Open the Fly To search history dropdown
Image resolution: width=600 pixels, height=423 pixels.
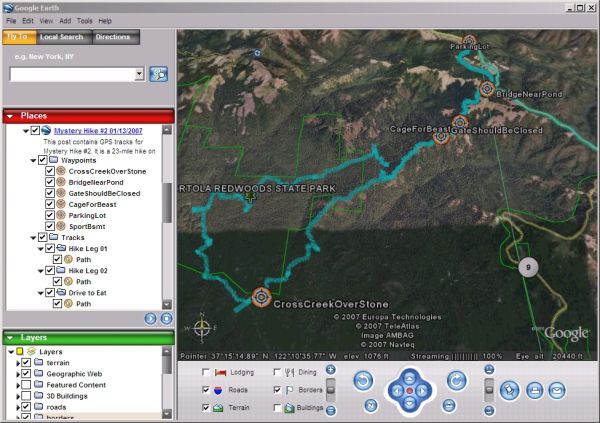139,74
